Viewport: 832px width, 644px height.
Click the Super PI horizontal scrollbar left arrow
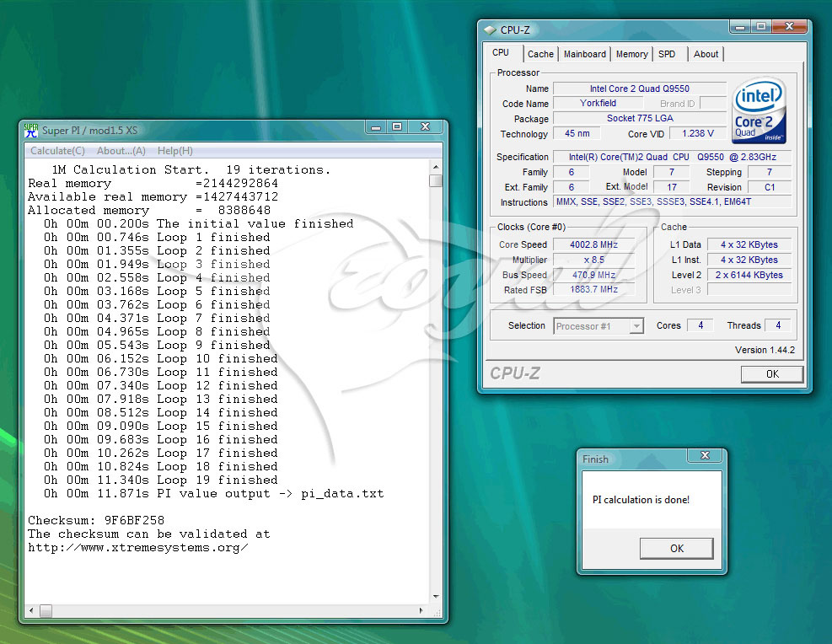coord(31,610)
